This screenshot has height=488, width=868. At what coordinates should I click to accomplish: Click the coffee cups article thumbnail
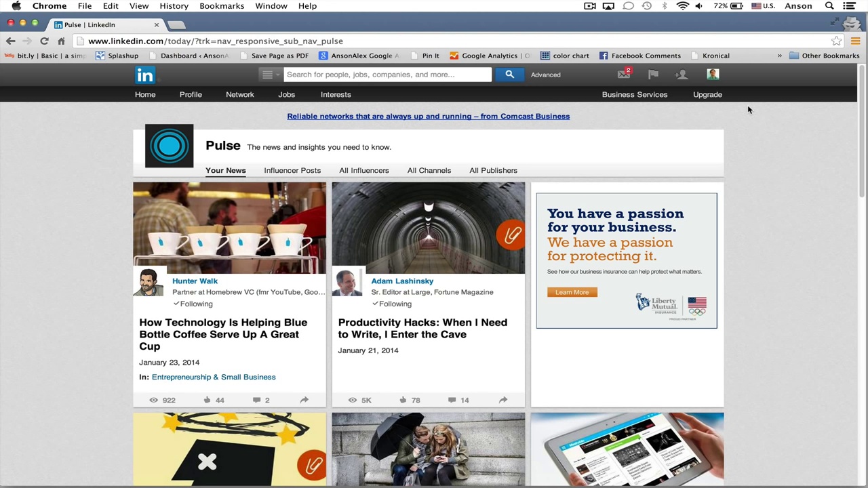click(229, 228)
